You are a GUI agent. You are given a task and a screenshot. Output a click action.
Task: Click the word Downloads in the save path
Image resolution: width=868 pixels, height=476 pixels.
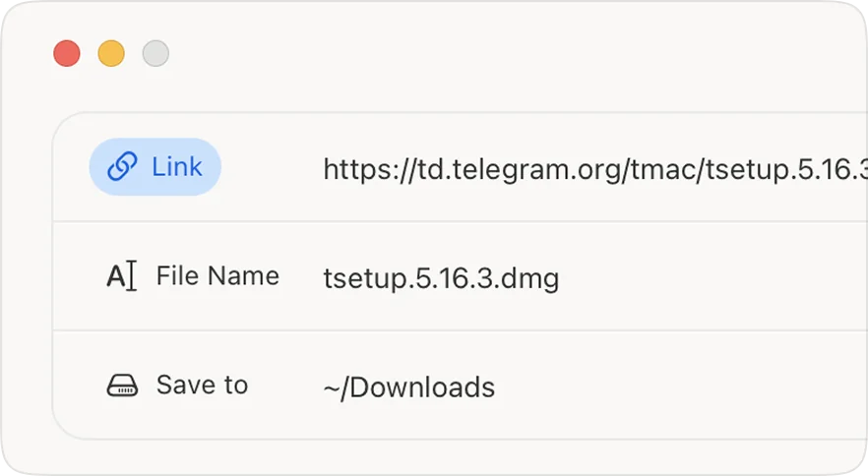[x=422, y=387]
